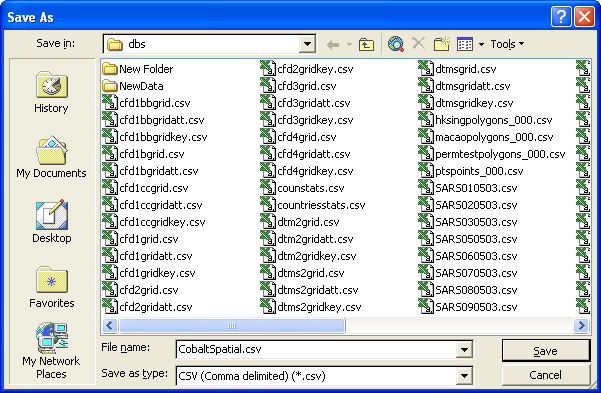Image resolution: width=601 pixels, height=393 pixels.
Task: Open the Search the Web icon
Action: tap(396, 44)
